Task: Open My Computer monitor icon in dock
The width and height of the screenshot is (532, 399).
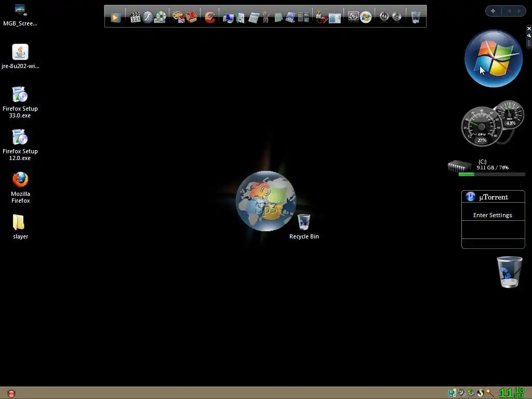Action: click(228, 17)
